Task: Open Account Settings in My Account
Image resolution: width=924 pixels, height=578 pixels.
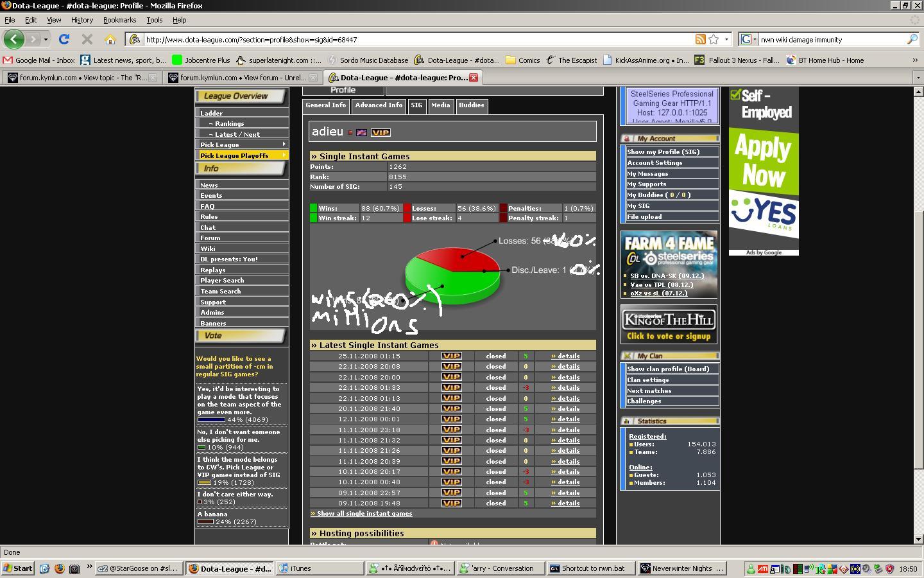Action: pyautogui.click(x=654, y=163)
